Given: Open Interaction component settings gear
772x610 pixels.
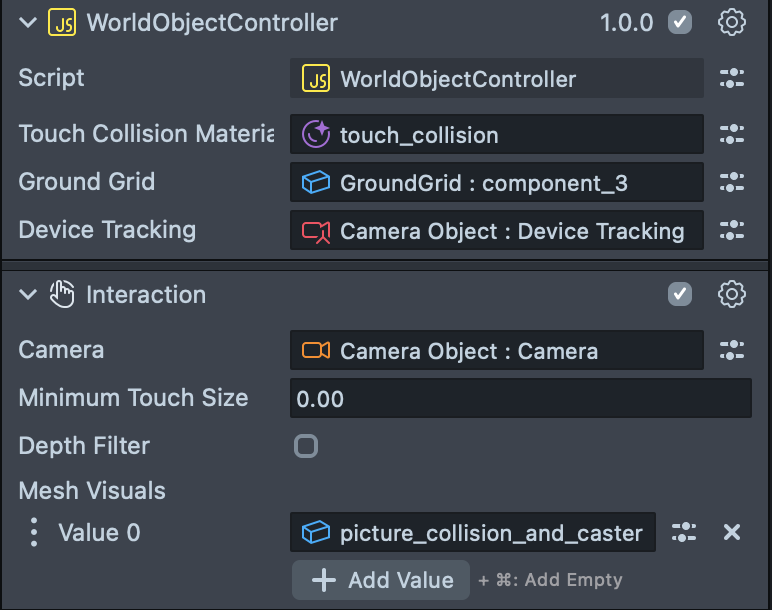Looking at the screenshot, I should click(732, 294).
